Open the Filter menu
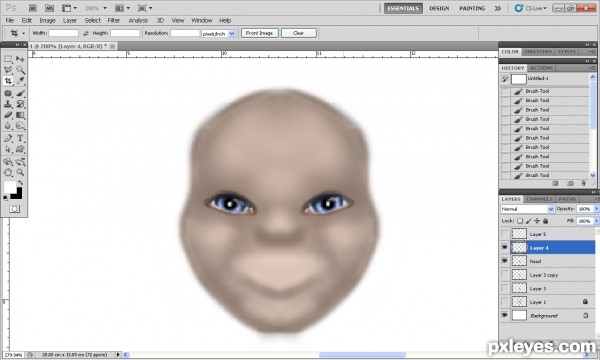 [x=114, y=21]
